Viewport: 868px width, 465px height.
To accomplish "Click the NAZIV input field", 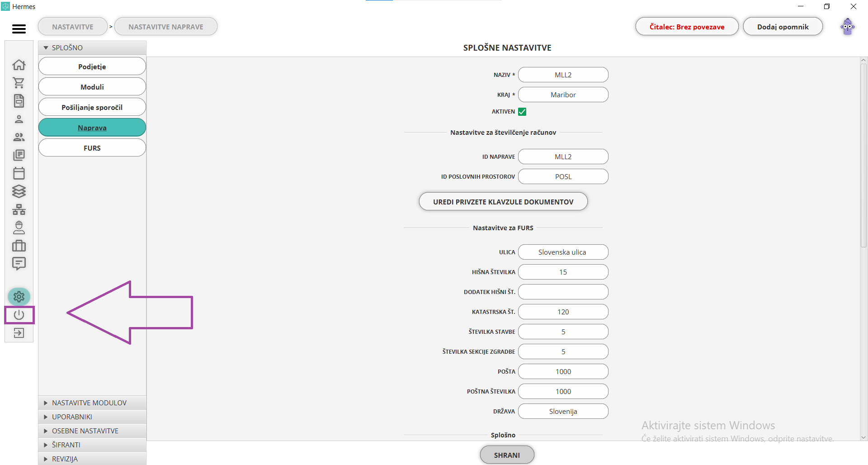I will tap(563, 75).
